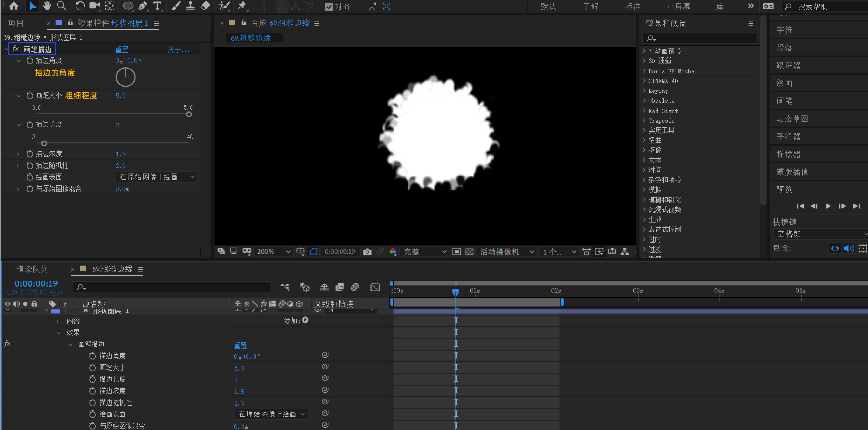Open the 字符 panel
The width and height of the screenshot is (868, 430).
(784, 30)
